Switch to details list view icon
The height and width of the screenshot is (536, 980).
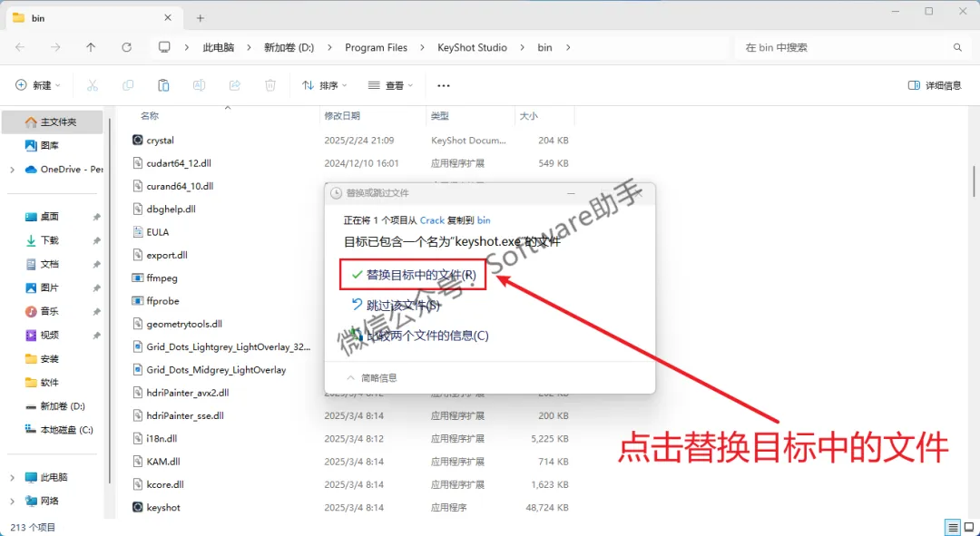(953, 527)
